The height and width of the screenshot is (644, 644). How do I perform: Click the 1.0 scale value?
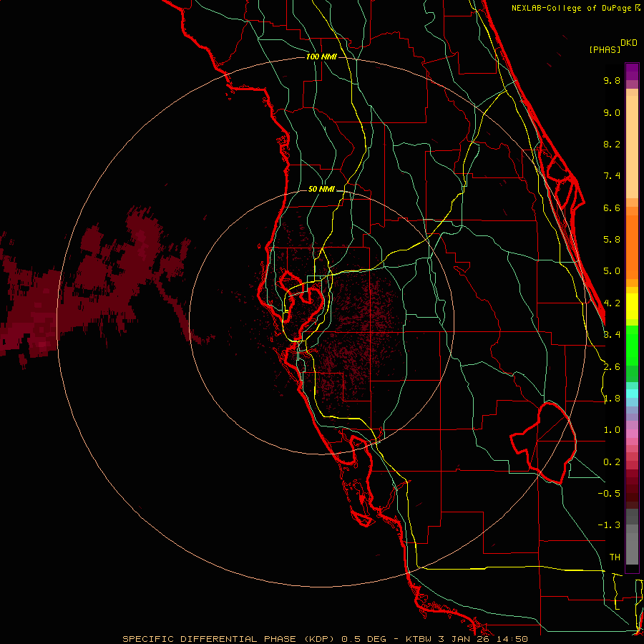[612, 430]
